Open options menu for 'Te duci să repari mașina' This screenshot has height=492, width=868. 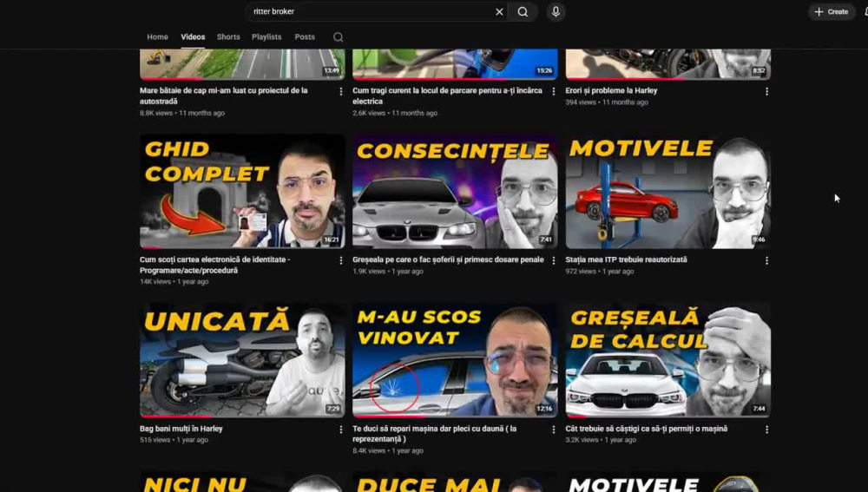(554, 430)
